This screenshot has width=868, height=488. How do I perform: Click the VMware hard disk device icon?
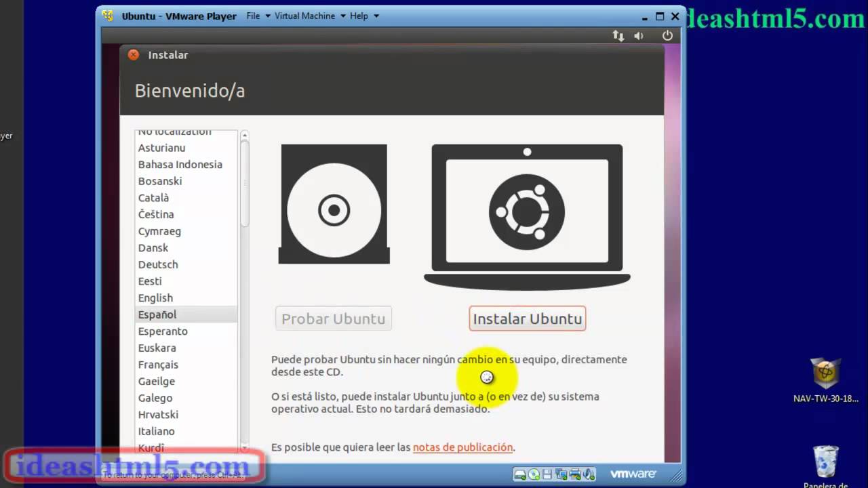(519, 474)
